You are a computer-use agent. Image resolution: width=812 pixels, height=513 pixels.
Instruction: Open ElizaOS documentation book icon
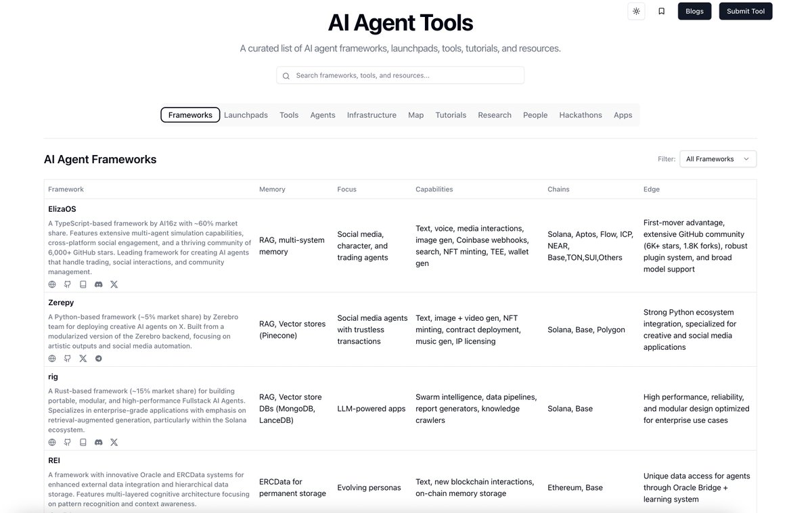pos(83,284)
